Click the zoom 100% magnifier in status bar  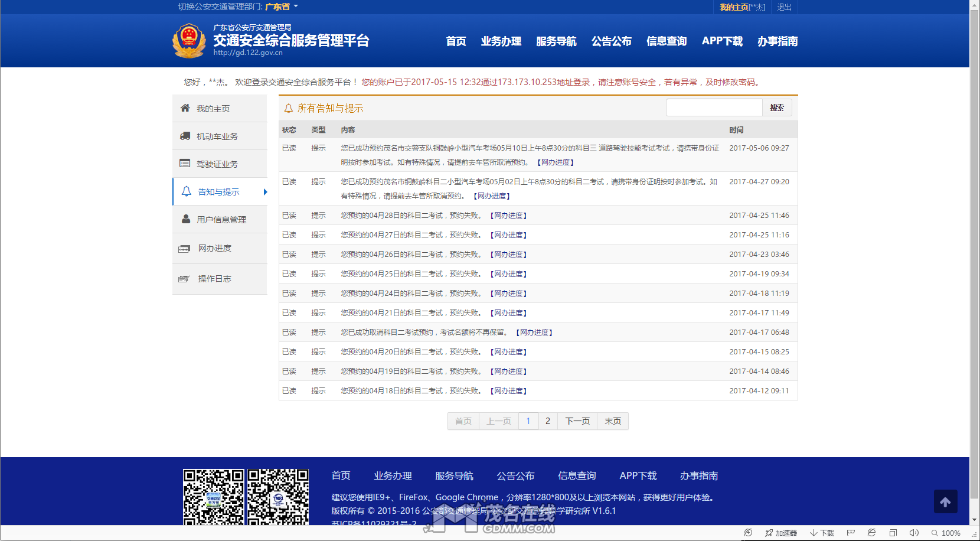935,533
